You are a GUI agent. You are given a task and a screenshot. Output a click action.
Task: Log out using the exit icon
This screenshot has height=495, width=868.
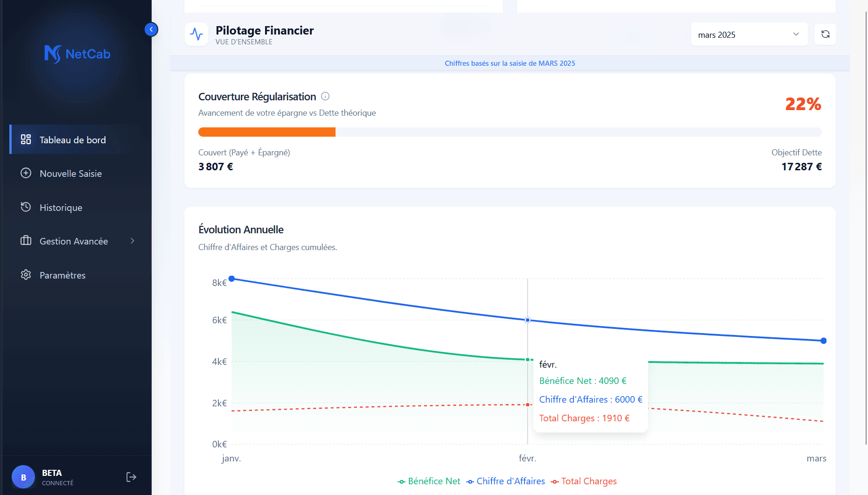[x=131, y=477]
